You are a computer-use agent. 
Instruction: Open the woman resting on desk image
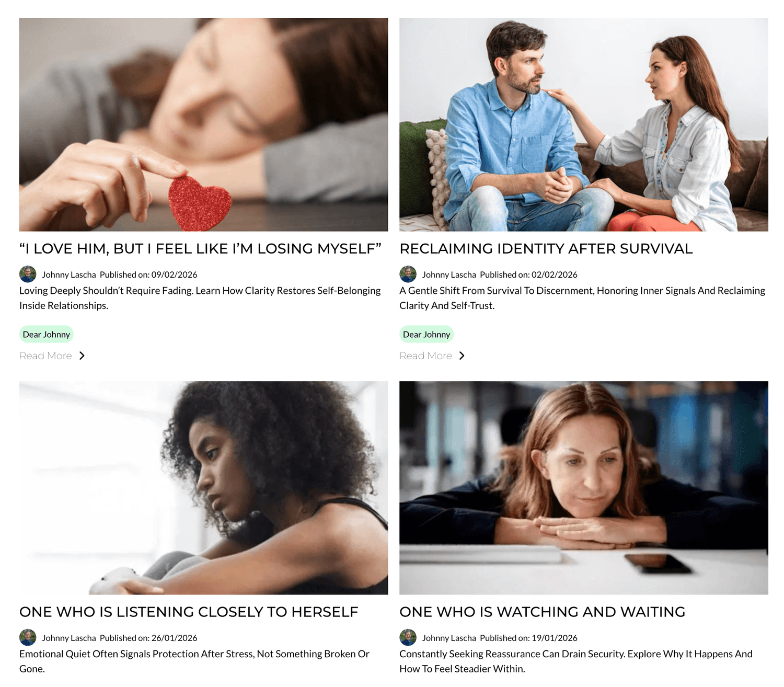pos(584,488)
